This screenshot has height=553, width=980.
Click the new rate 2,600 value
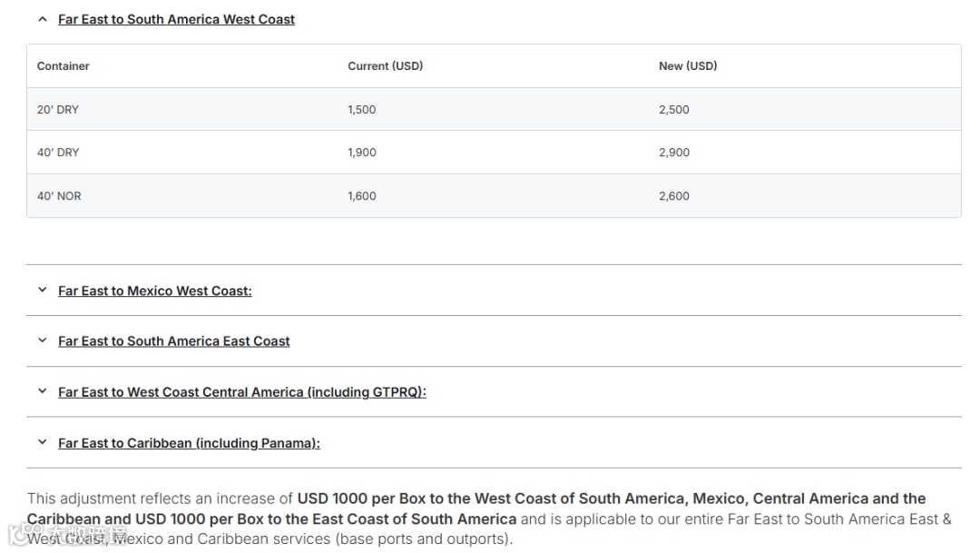click(x=674, y=196)
